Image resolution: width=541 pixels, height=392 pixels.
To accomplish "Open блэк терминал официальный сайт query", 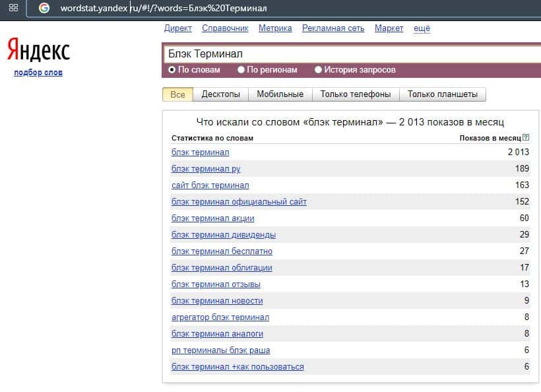I will point(239,202).
